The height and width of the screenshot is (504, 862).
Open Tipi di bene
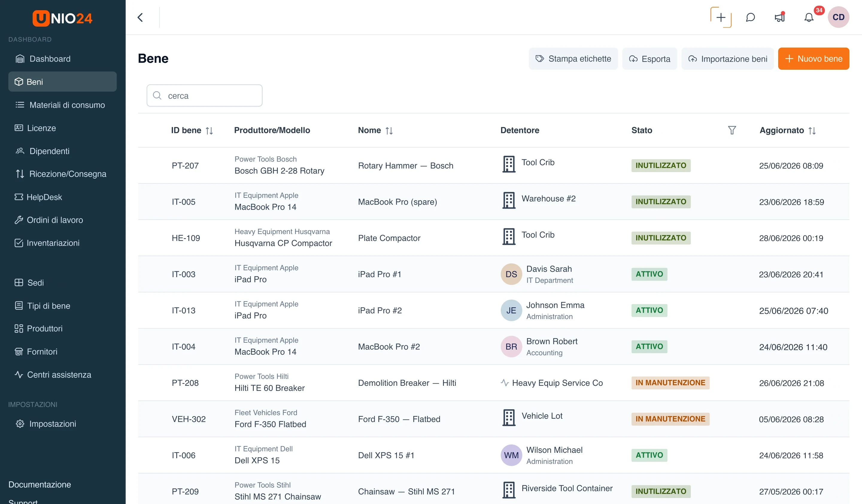point(63,306)
